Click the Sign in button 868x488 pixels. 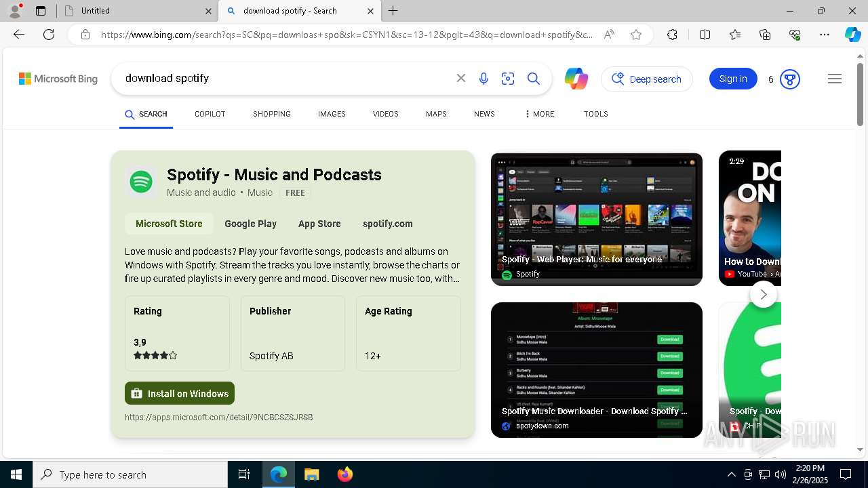[x=733, y=79]
